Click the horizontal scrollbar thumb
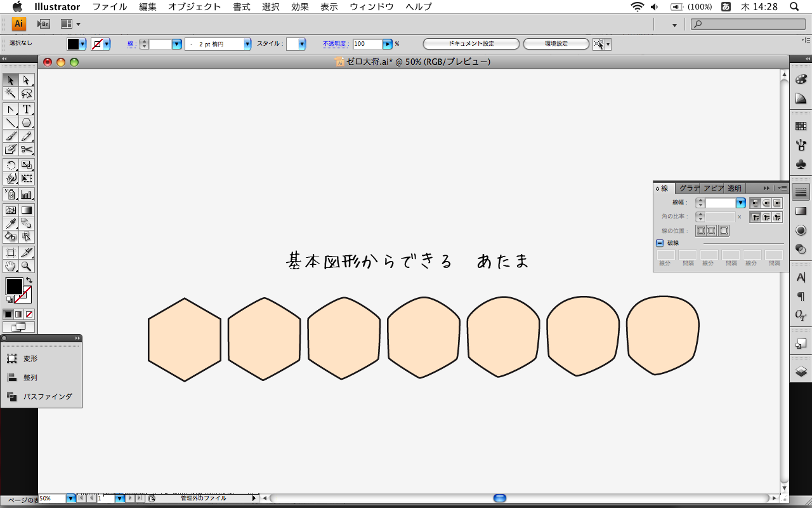Screen dimensions: 812x508 tap(500, 498)
